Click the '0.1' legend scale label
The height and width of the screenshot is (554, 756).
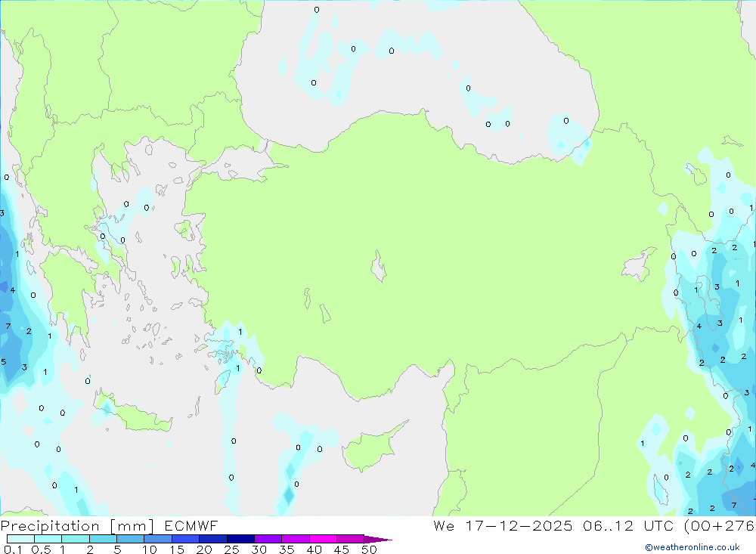[13, 549]
